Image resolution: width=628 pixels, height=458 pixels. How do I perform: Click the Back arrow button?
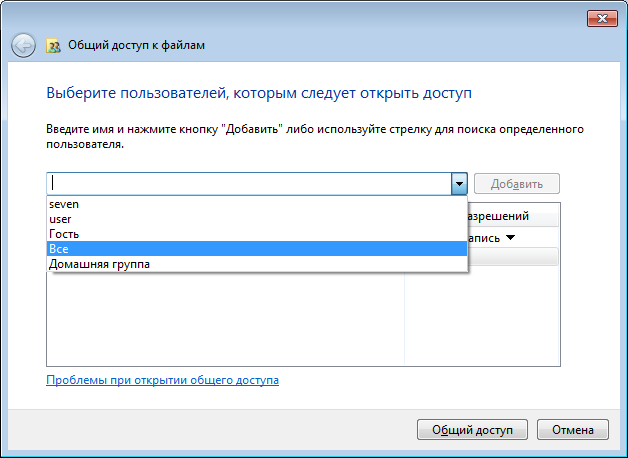23,45
